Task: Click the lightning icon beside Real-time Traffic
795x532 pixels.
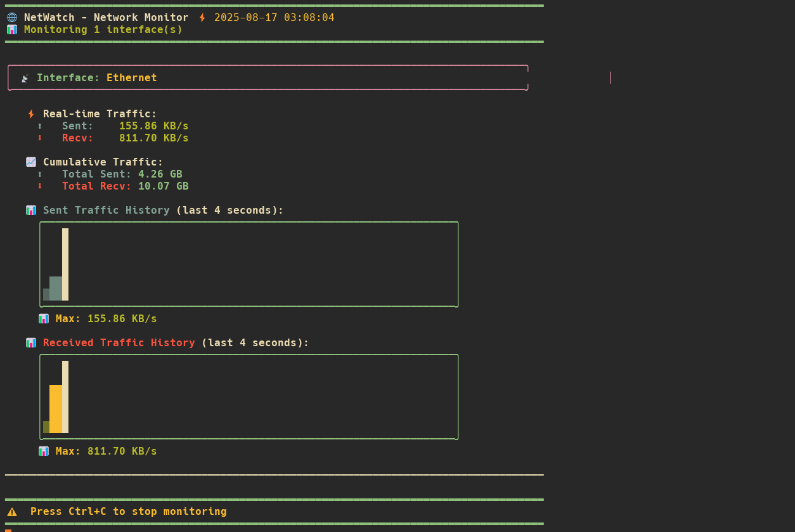Action: 30,114
